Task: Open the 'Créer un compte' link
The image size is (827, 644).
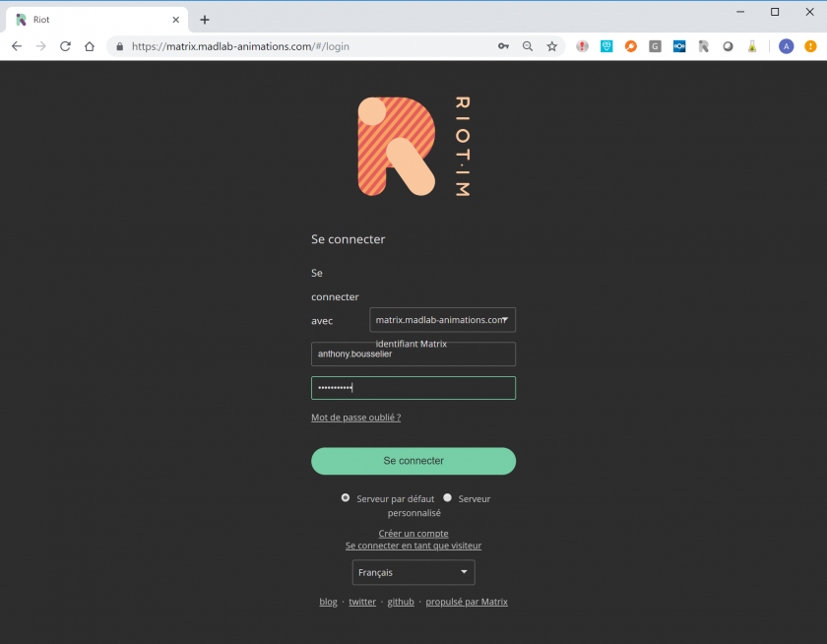Action: (413, 534)
